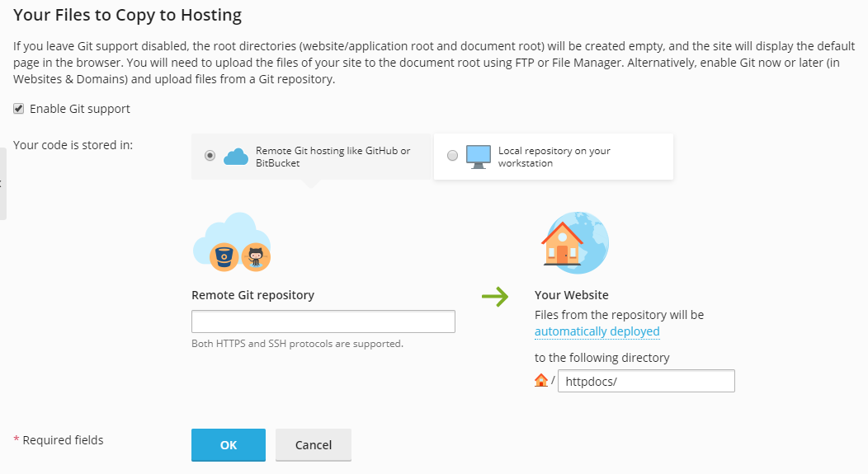Click the 'Enable Git support' label text
This screenshot has height=474, width=868.
tap(80, 109)
